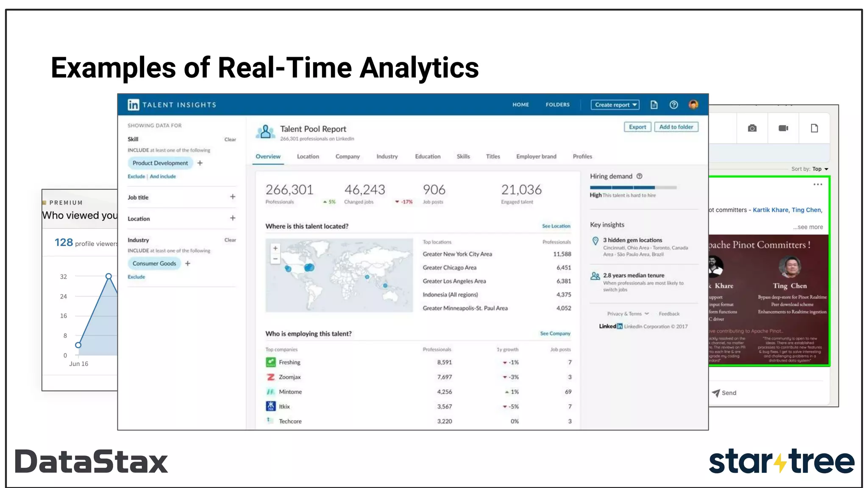This screenshot has height=488, width=868.
Task: Go to HOME in the header
Action: click(x=520, y=105)
